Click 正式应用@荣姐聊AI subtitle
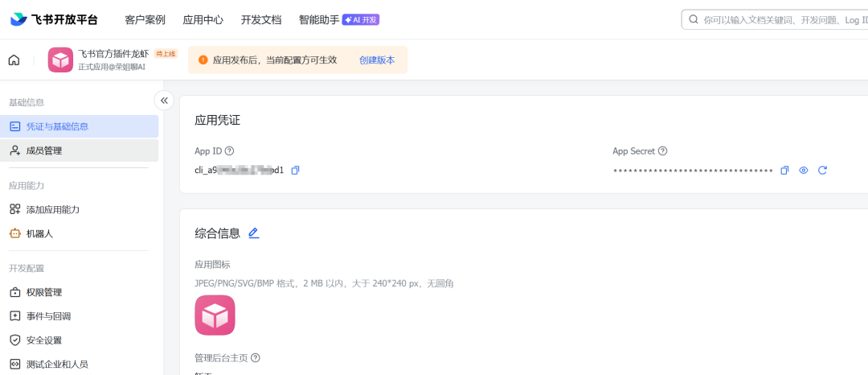Viewport: 868px width, 375px height. [111, 67]
